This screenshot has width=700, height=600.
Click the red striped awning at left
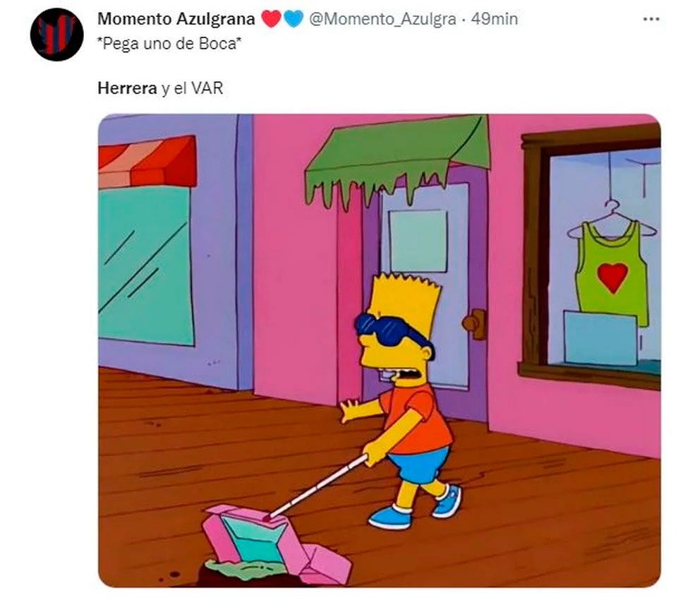tap(147, 162)
